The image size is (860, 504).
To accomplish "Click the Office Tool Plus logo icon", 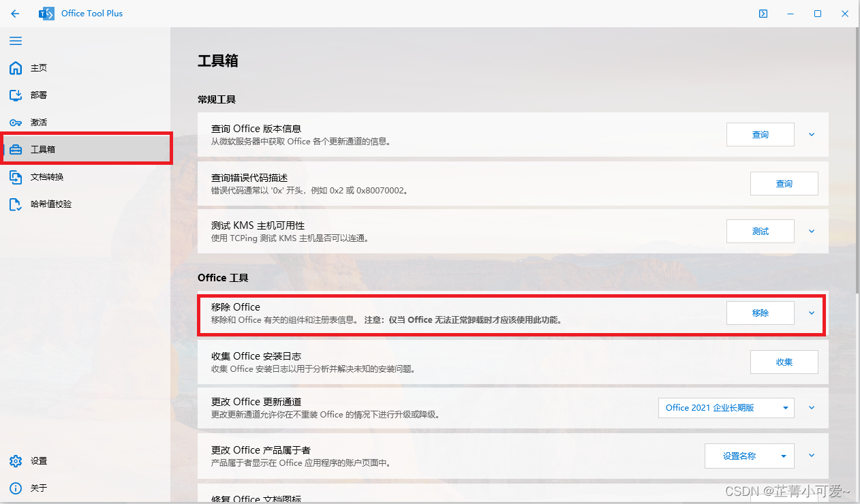I will pos(46,14).
